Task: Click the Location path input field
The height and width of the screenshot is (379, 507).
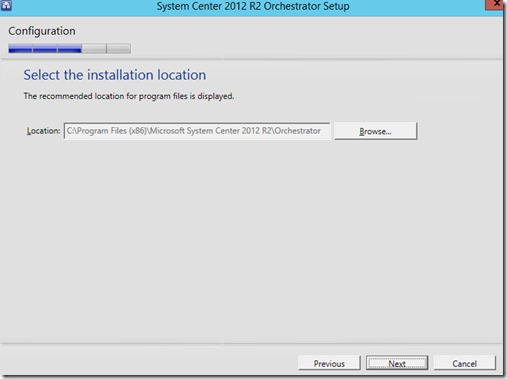Action: (x=197, y=131)
